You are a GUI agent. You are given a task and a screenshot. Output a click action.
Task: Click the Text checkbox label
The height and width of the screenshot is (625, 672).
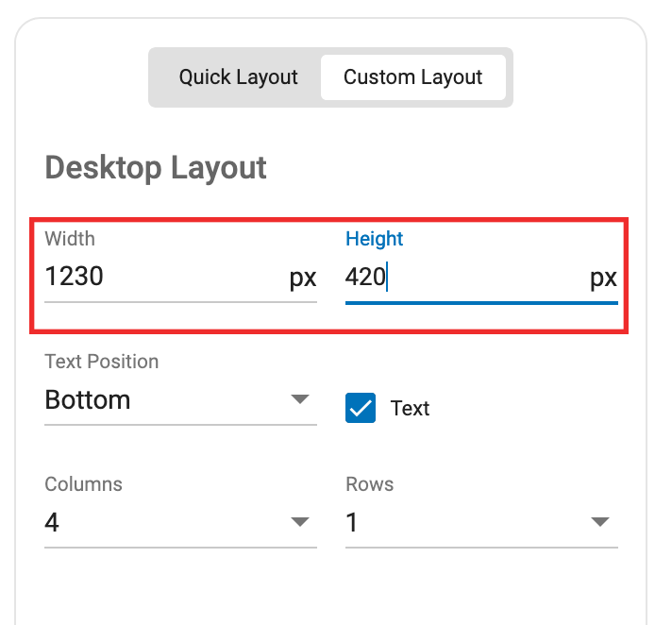click(410, 408)
